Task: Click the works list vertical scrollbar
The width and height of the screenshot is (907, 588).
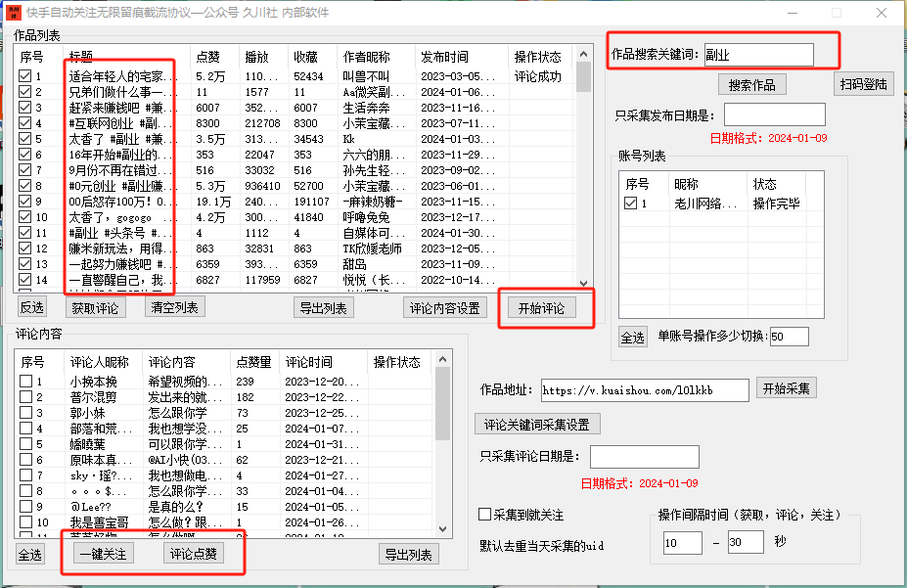Action: pos(583,176)
